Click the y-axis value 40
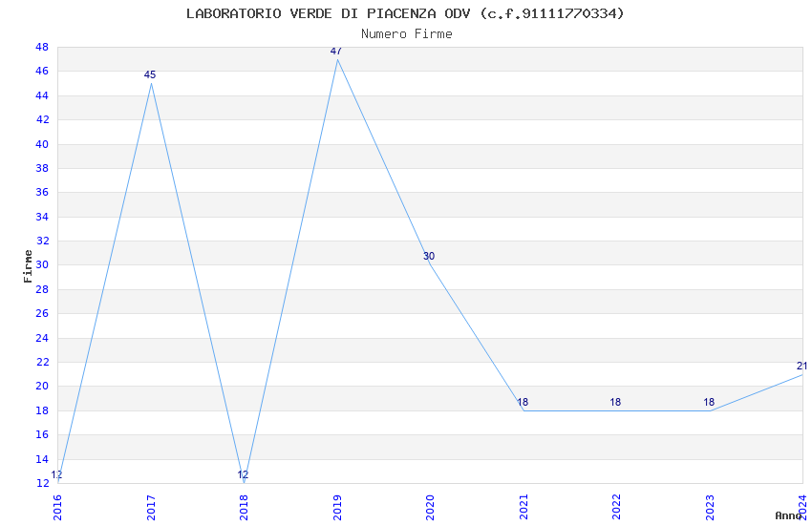Viewport: 812px width, 525px height. click(42, 144)
